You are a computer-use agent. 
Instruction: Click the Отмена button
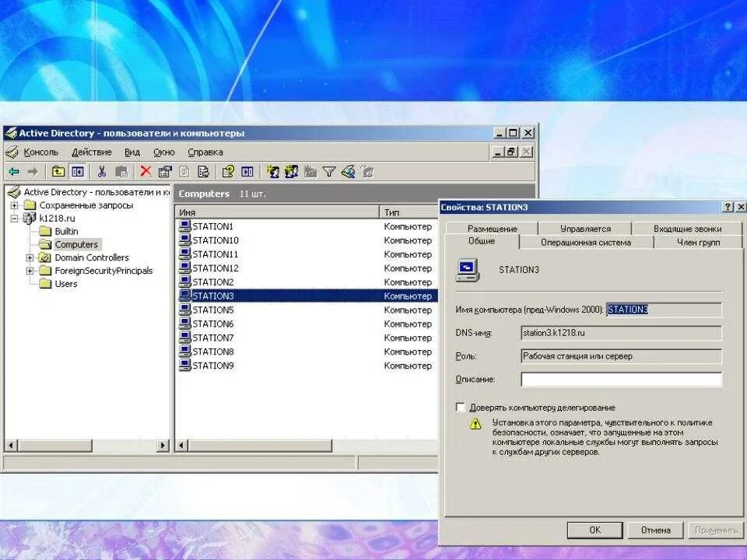pos(655,530)
